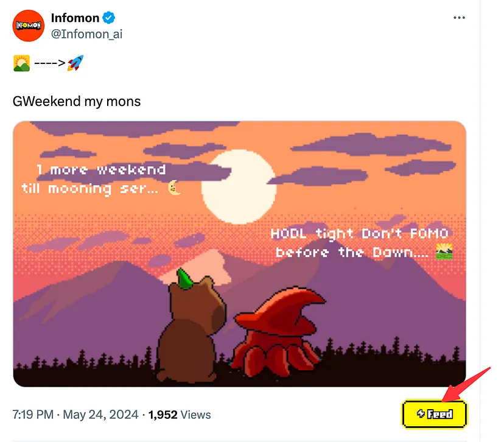Click the 'HODL tight Don't FOMO' caption
The image size is (504, 442).
coord(359,233)
